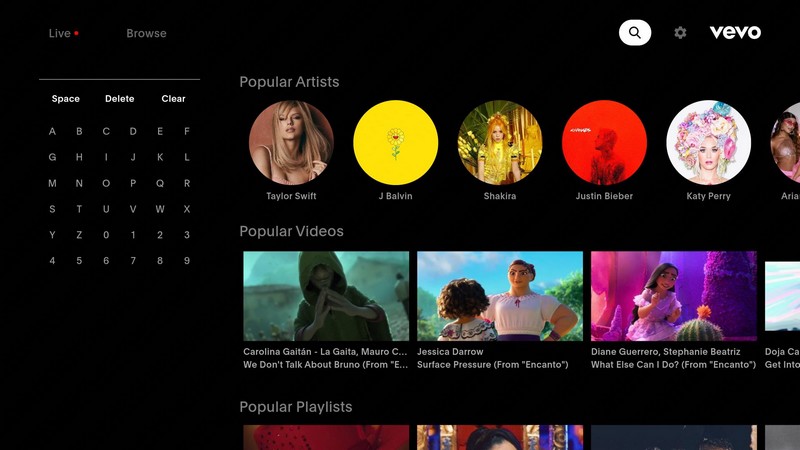This screenshot has height=450, width=800.
Task: Play What Else Can I Do video
Action: point(674,296)
